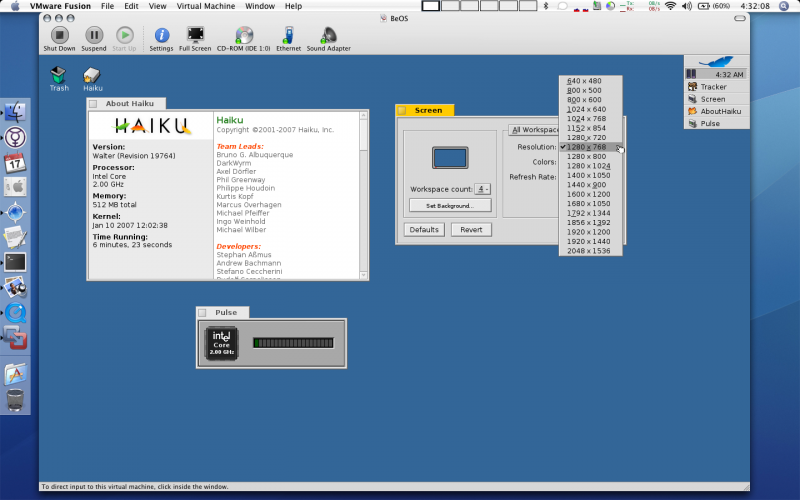The width and height of the screenshot is (800, 500).
Task: Toggle the Ethernet device icon
Action: [289, 35]
